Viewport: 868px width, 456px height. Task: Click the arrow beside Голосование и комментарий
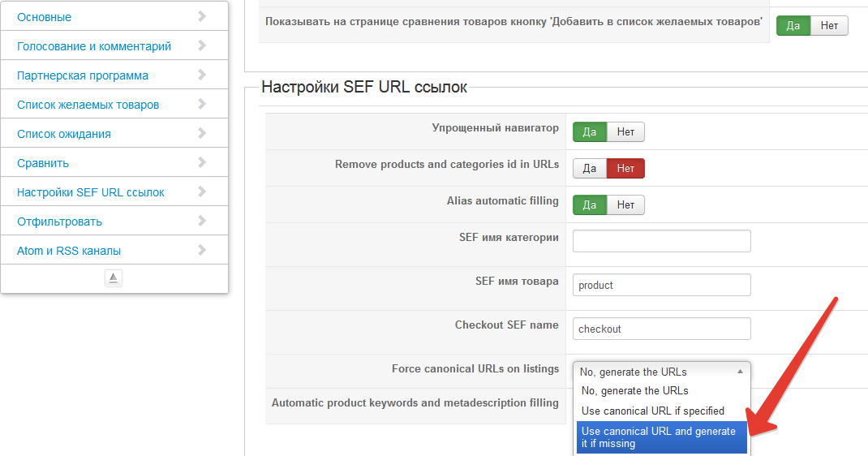[202, 46]
